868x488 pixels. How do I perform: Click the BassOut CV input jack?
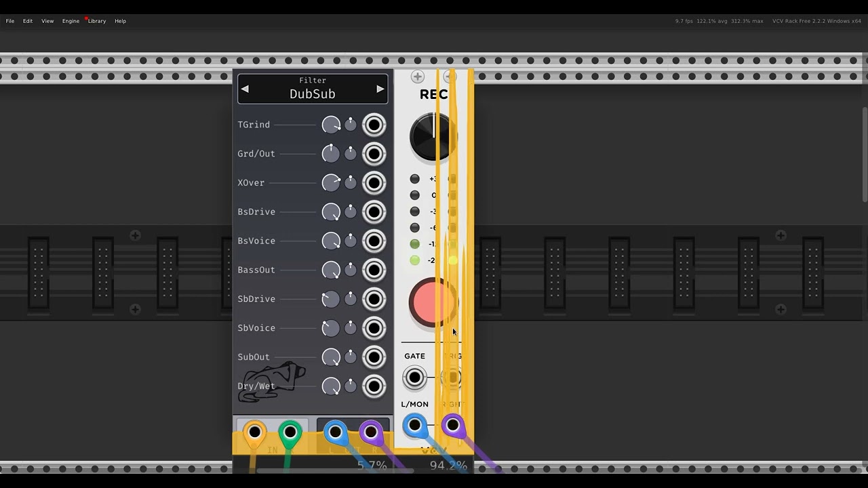374,270
